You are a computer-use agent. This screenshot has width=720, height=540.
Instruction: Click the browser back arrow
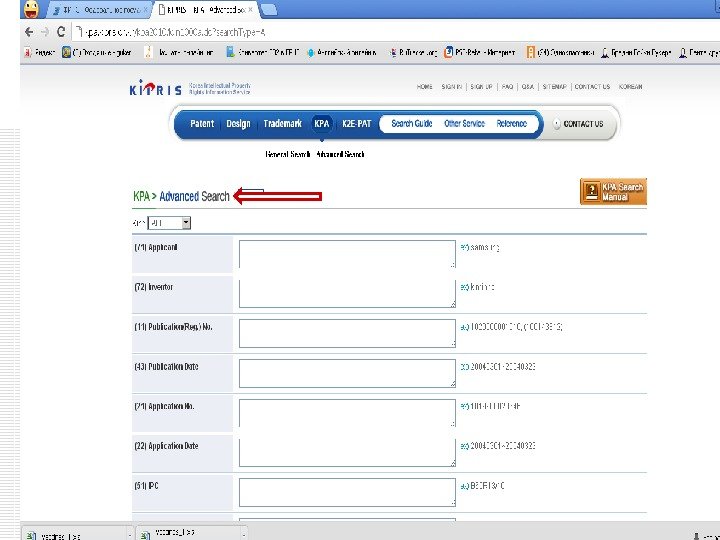(x=29, y=32)
